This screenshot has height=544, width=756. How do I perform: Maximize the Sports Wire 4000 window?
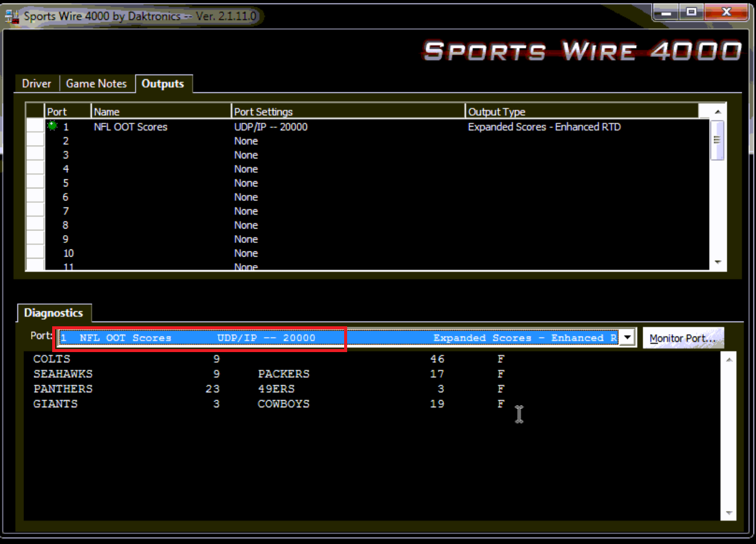[691, 12]
